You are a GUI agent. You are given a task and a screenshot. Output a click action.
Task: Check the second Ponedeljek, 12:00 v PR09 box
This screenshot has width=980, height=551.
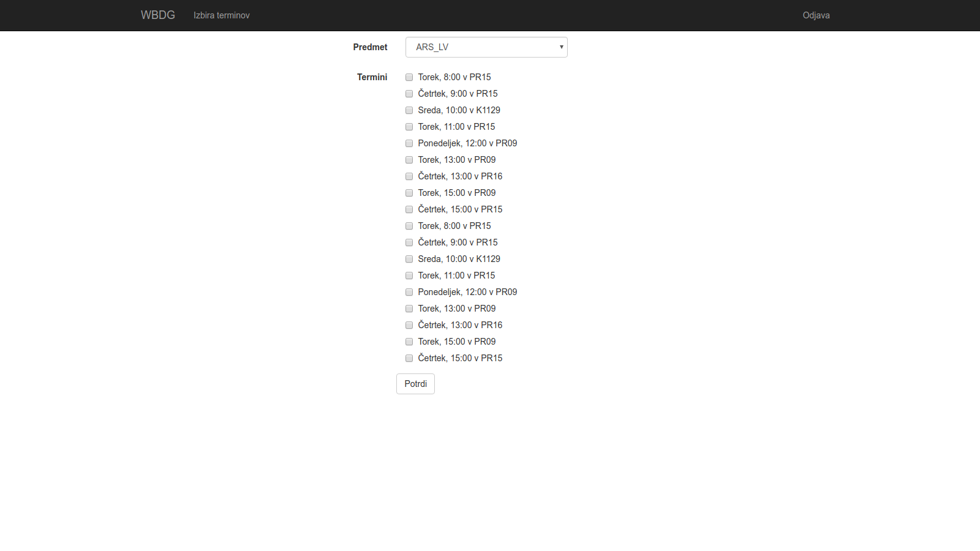(x=409, y=292)
